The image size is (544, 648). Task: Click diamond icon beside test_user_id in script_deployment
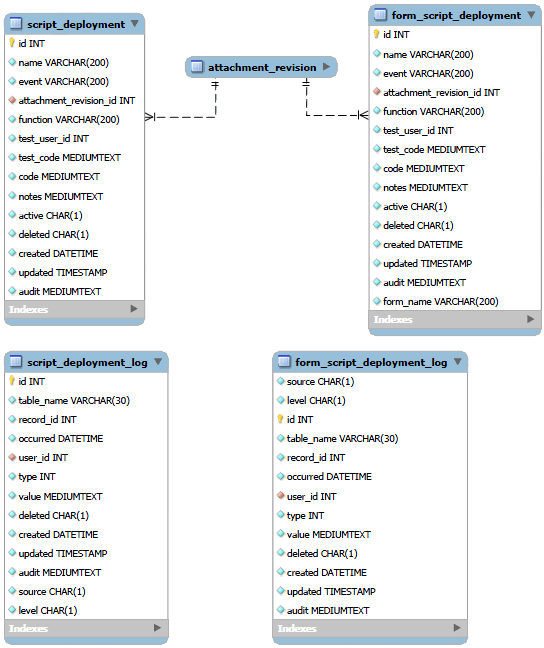[12, 138]
